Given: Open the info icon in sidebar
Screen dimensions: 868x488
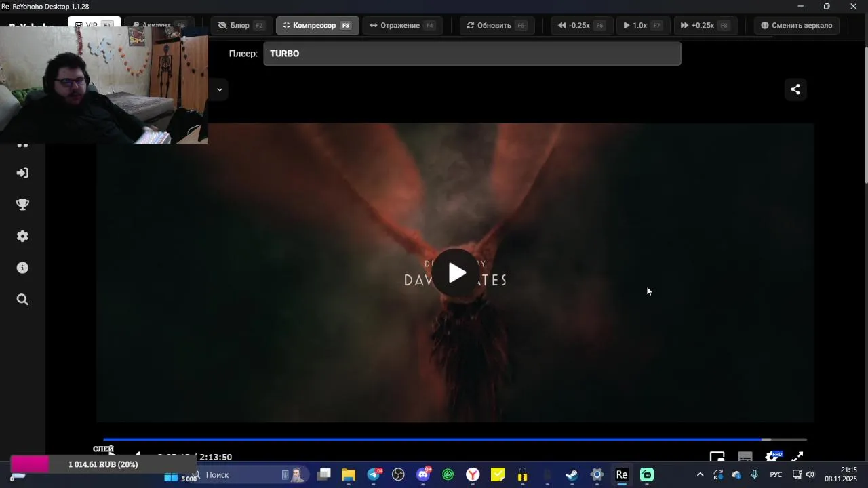Looking at the screenshot, I should tap(22, 268).
